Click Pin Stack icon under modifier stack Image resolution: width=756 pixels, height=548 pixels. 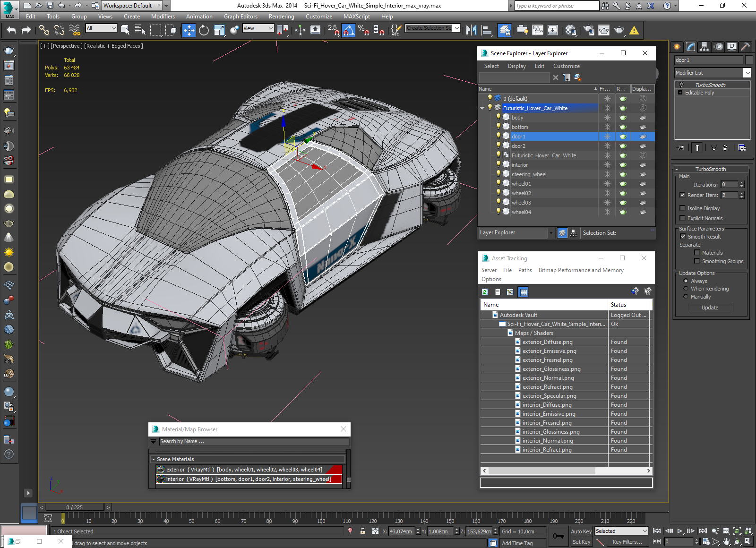point(680,148)
